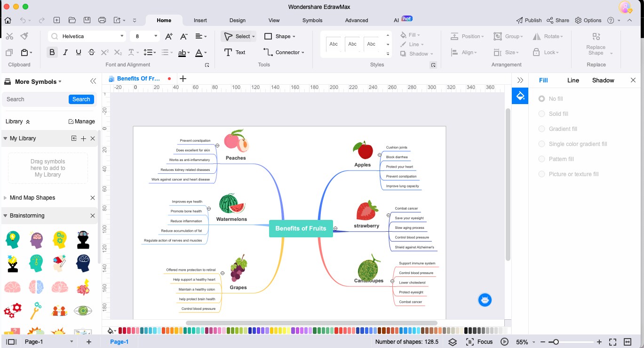Toggle Italic formatting
Viewport: 644px width, 348px height.
point(65,52)
